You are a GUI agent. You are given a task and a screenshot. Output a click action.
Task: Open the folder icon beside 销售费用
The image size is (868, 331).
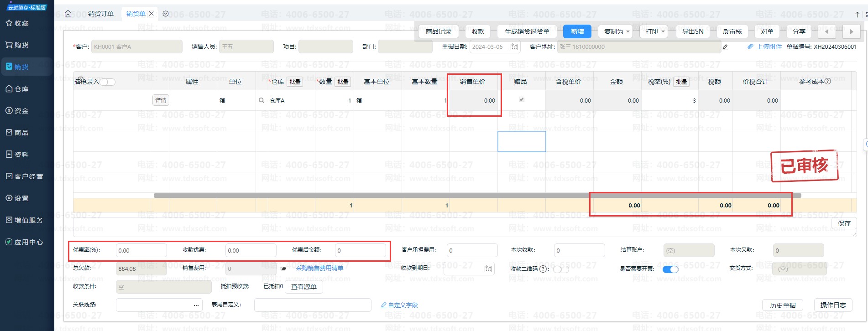pos(283,269)
